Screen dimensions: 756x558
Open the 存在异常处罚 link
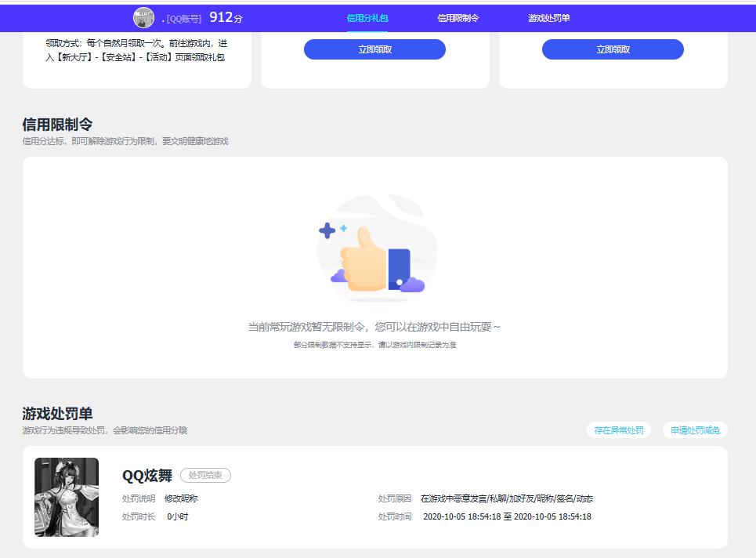(x=619, y=430)
